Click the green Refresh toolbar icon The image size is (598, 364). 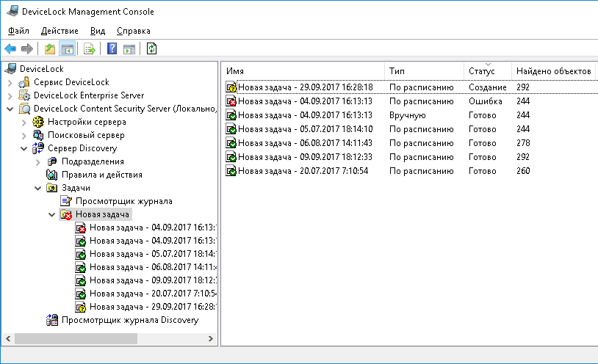[x=152, y=49]
